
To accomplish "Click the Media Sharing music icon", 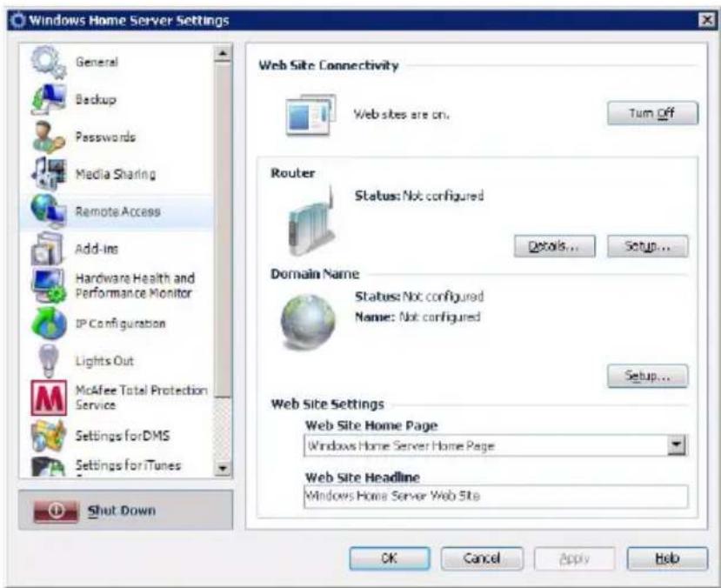I will coord(48,174).
